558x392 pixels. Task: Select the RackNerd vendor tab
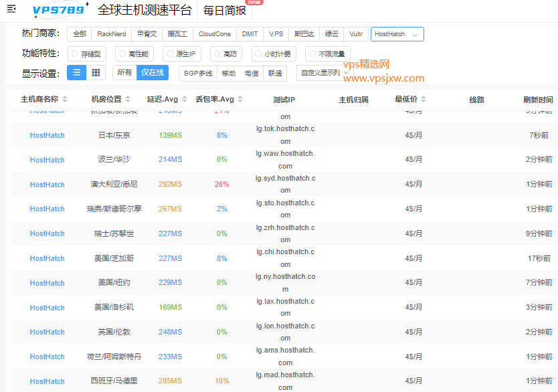pyautogui.click(x=111, y=34)
